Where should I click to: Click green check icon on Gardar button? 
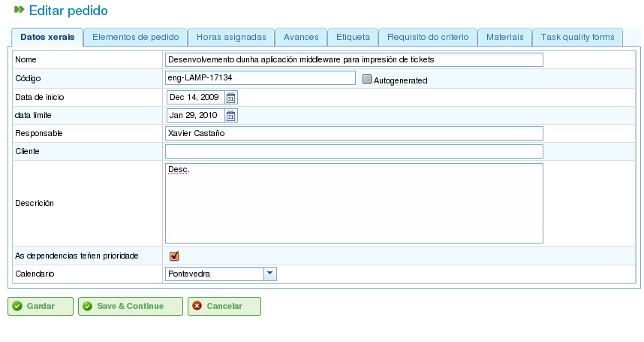(17, 306)
